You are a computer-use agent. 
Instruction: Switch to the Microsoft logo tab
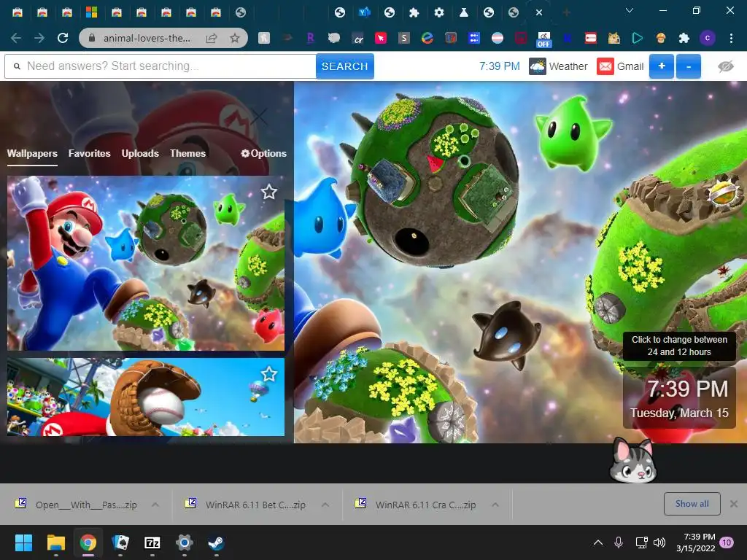[91, 12]
